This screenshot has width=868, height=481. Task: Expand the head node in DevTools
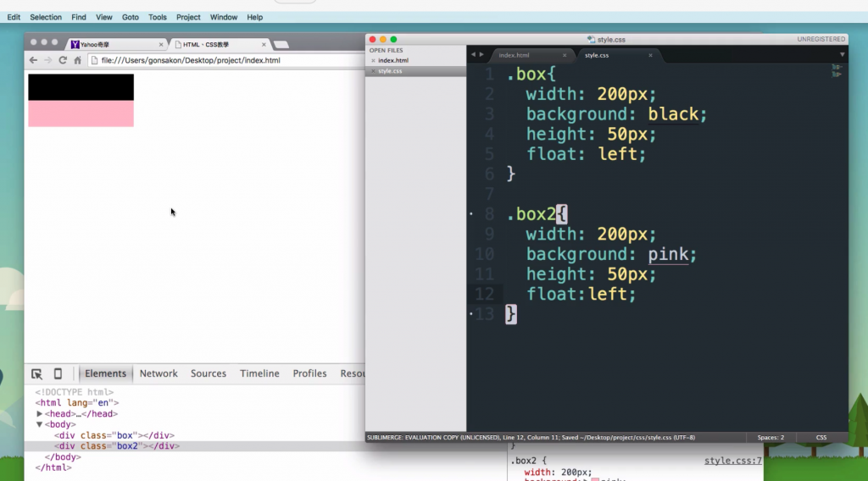[x=39, y=413]
